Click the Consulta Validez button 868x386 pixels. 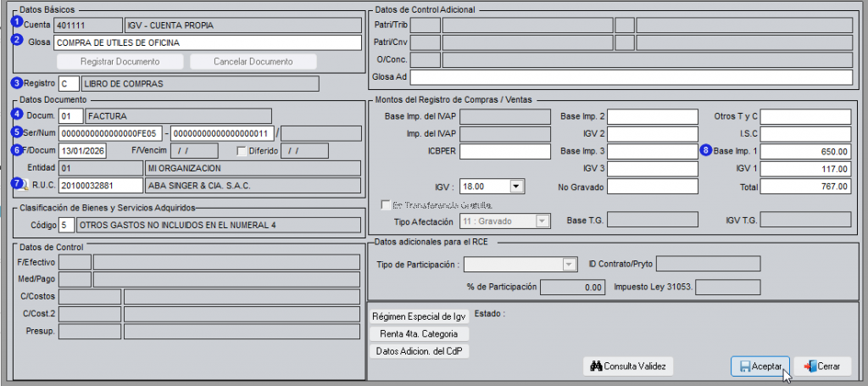(x=628, y=366)
